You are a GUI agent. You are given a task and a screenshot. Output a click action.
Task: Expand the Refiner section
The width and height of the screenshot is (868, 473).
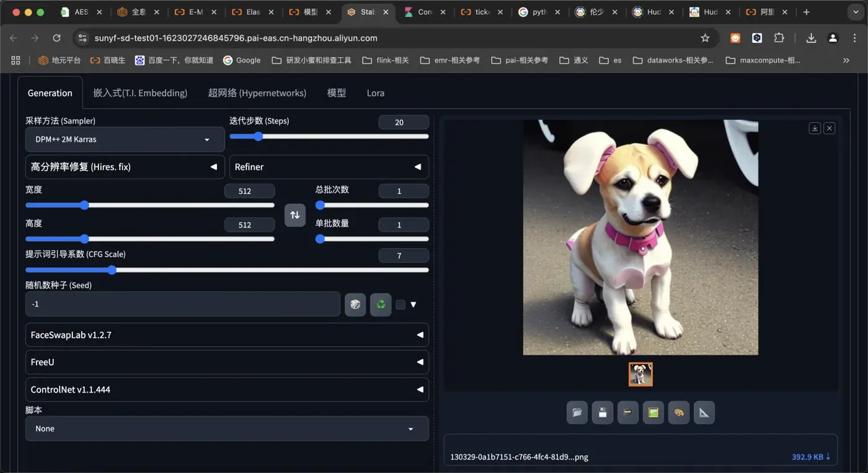pos(329,167)
